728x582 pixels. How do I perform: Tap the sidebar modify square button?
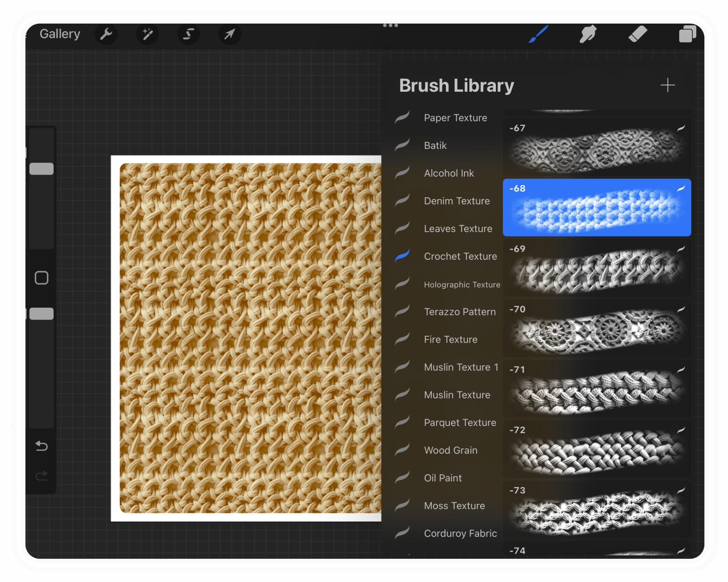click(41, 278)
